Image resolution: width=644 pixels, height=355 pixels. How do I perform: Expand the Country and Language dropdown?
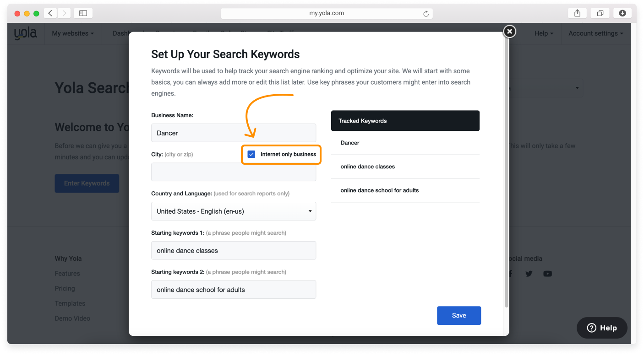(x=234, y=211)
